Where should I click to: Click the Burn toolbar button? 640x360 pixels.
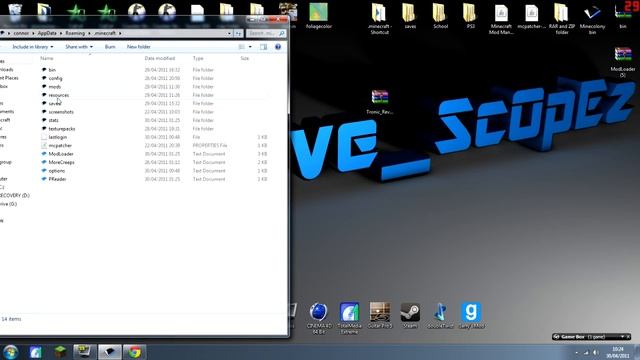click(x=110, y=47)
